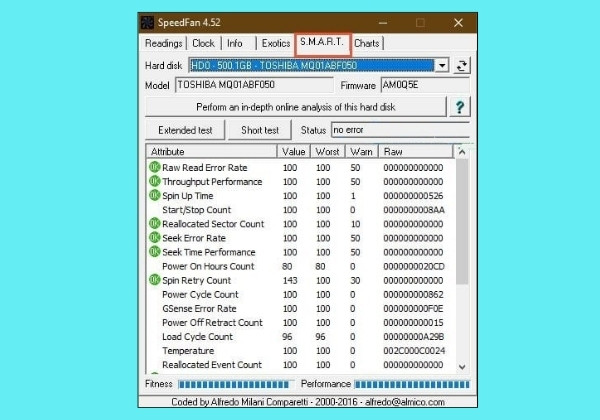
Task: Select the GSense Error Rate row
Action: 301,309
